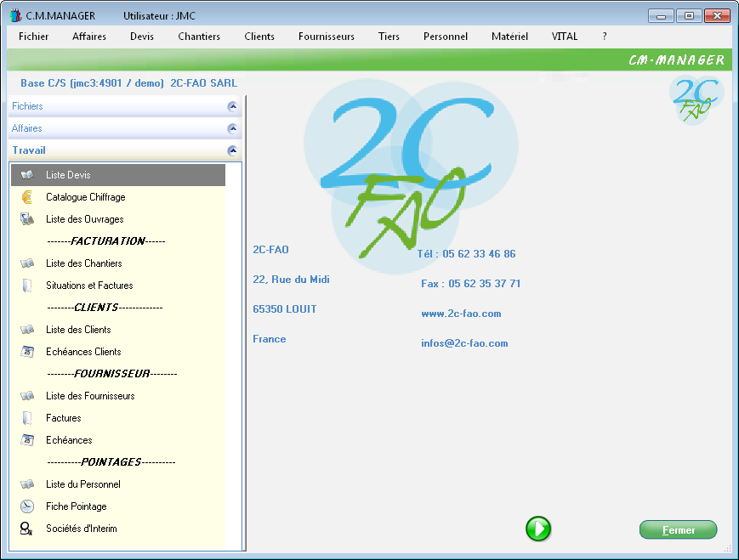Click the Affaires panel header label
This screenshot has height=560, width=739.
(27, 128)
